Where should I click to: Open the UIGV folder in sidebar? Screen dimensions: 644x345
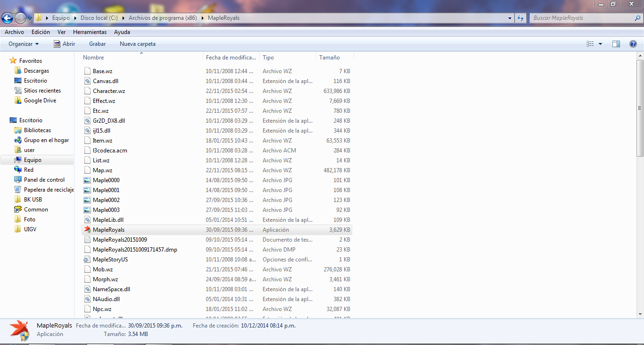[30, 229]
